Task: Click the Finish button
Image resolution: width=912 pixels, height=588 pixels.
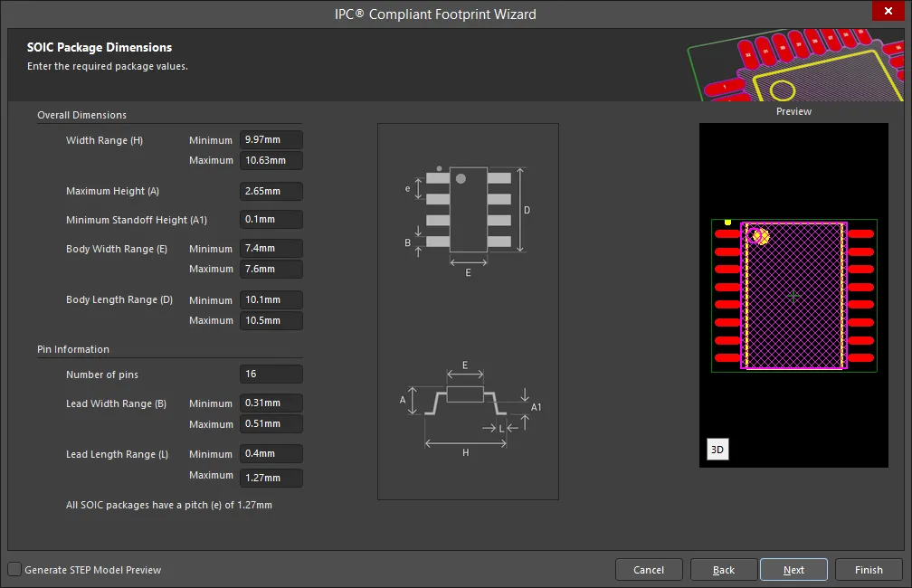Action: [x=869, y=570]
